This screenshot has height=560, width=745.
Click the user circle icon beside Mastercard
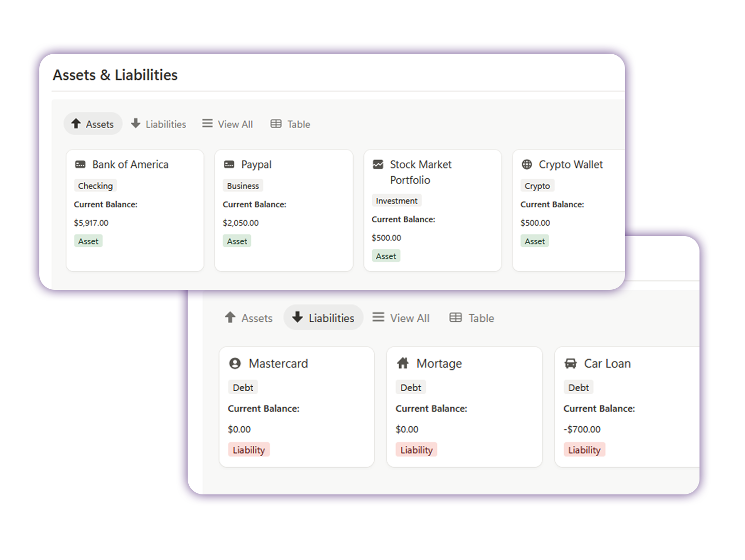point(235,364)
